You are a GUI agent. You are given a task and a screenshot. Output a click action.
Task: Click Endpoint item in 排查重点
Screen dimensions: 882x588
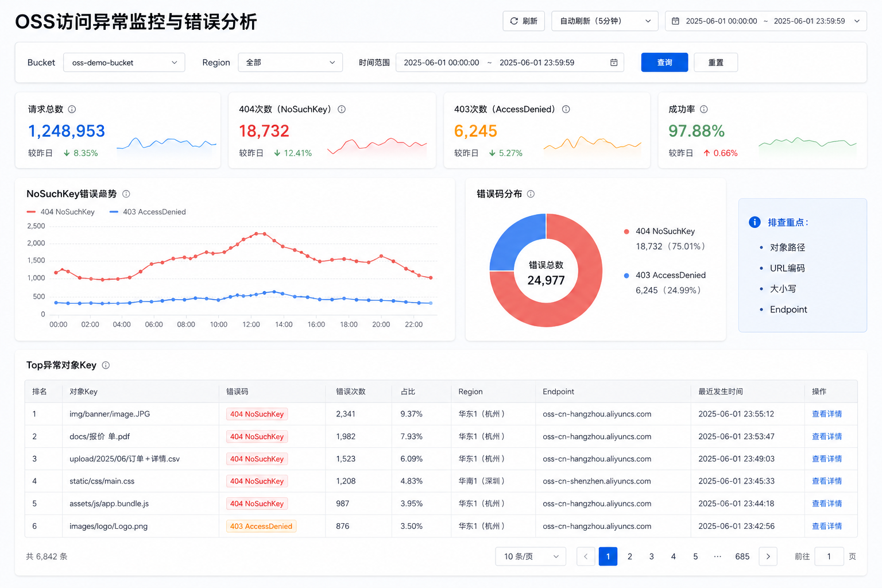(788, 310)
